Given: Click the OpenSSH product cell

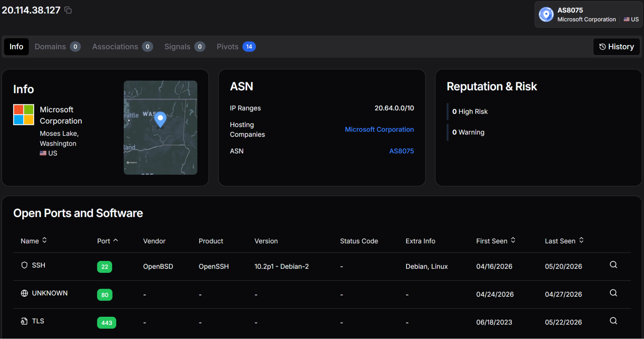Looking at the screenshot, I should point(214,266).
